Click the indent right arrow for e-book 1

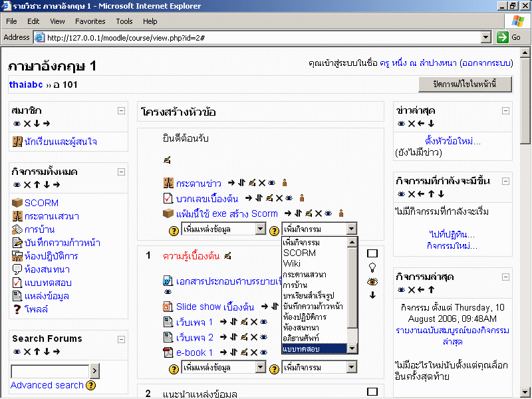[224, 352]
